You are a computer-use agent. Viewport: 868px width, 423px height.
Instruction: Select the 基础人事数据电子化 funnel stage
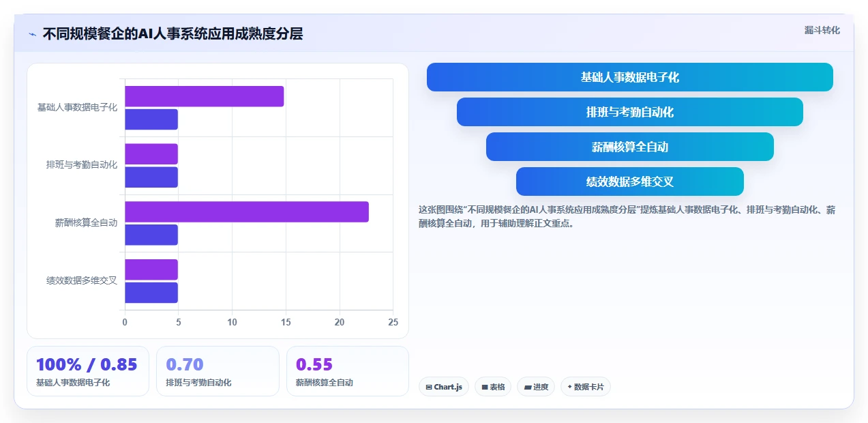630,77
